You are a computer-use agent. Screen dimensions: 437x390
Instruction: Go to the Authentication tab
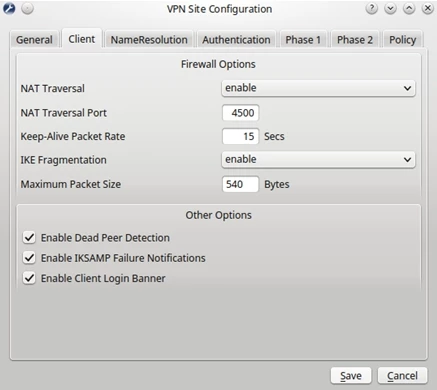pyautogui.click(x=236, y=40)
